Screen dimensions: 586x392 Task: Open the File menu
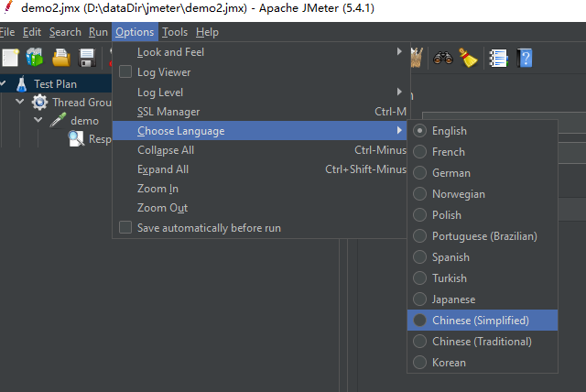(7, 32)
